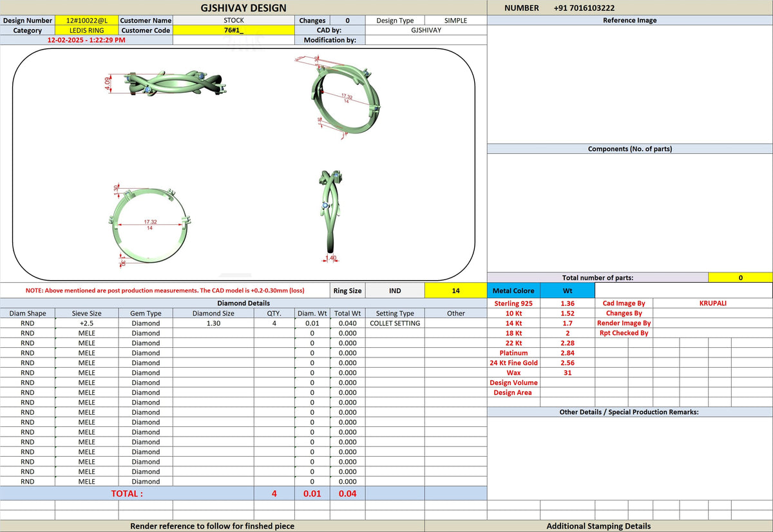Click the total weight value 0.040
Screen dimensions: 773x532
347,323
